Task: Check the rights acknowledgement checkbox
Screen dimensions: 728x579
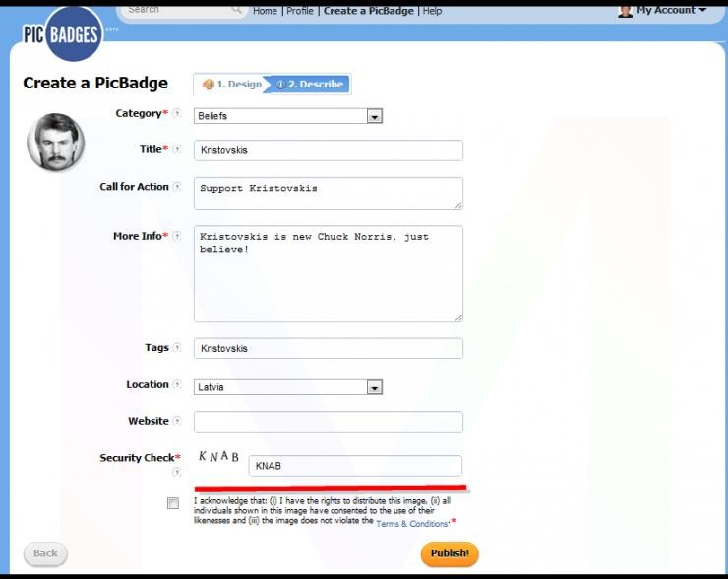Action: click(173, 503)
